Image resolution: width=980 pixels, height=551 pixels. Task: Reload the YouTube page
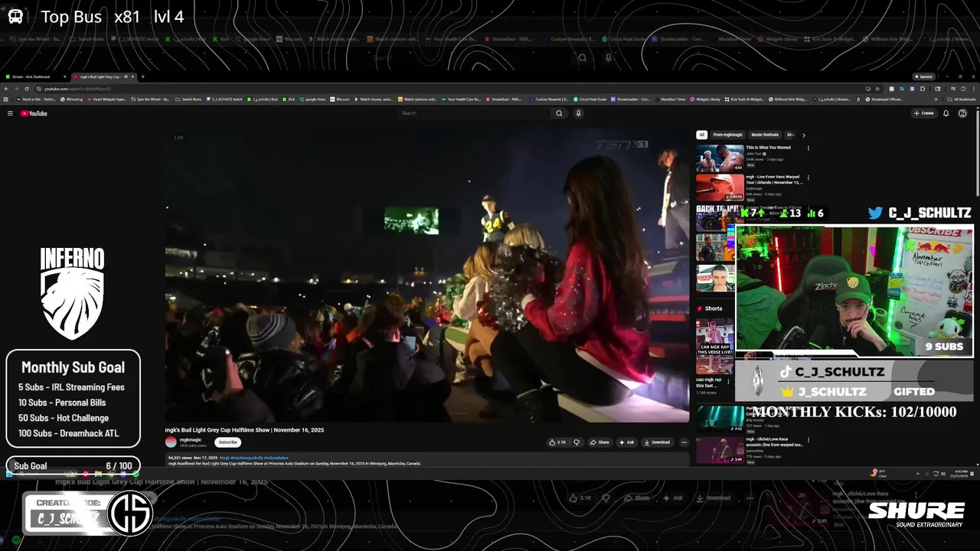point(27,89)
